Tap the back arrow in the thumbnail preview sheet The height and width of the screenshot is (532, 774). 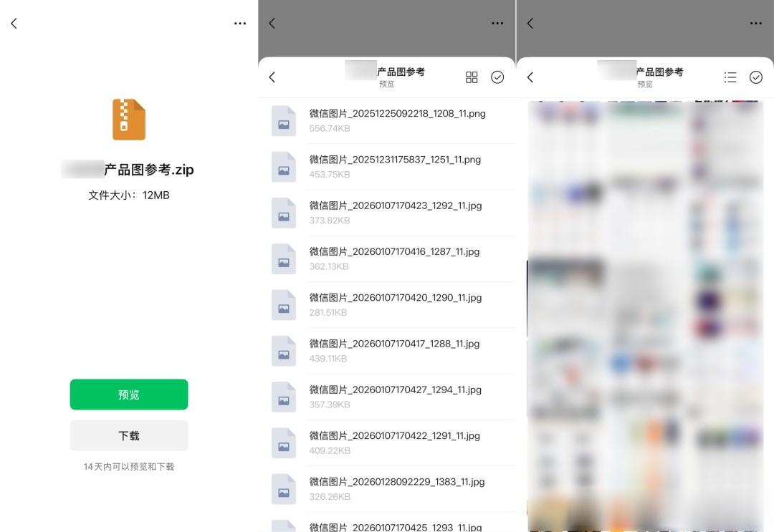(530, 77)
